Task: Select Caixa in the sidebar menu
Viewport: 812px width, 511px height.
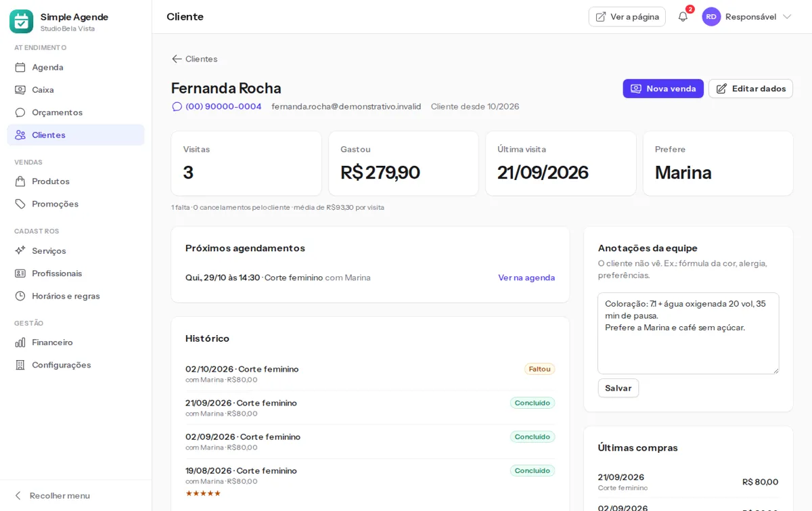Action: pyautogui.click(x=76, y=89)
